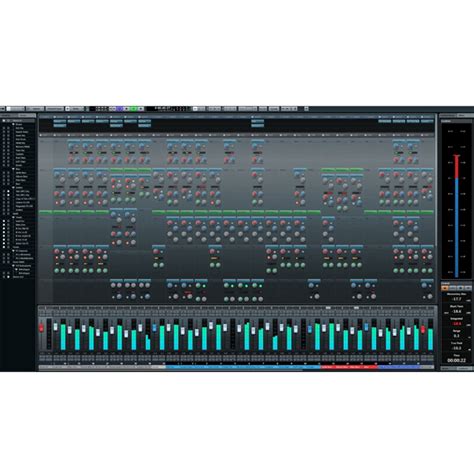Toggle the orange Measure Loudness button
This screenshot has width=474, height=474.
click(445, 287)
